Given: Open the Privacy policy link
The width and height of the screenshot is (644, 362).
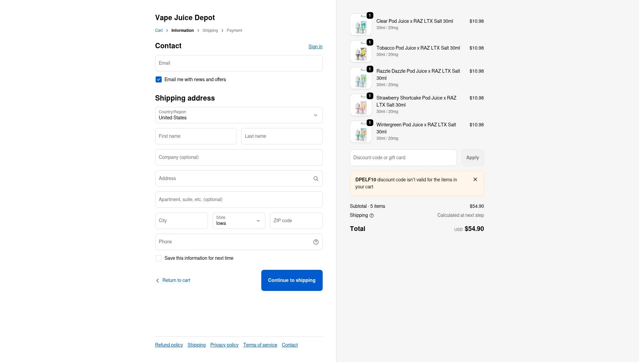Looking at the screenshot, I should pyautogui.click(x=224, y=345).
